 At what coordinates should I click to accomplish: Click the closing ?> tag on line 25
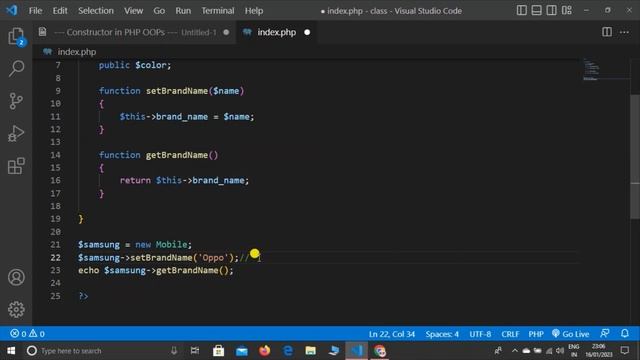83,296
